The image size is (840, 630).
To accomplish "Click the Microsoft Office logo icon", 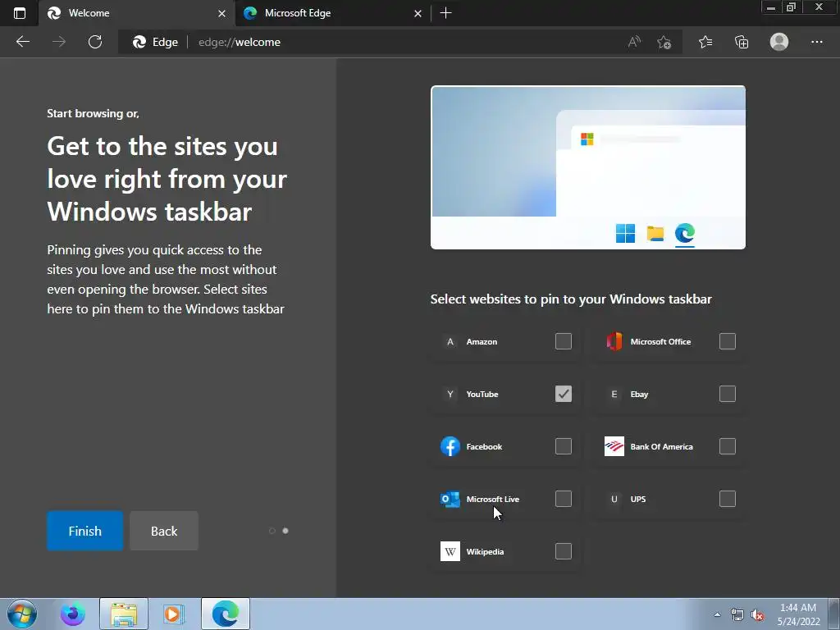I will [614, 341].
